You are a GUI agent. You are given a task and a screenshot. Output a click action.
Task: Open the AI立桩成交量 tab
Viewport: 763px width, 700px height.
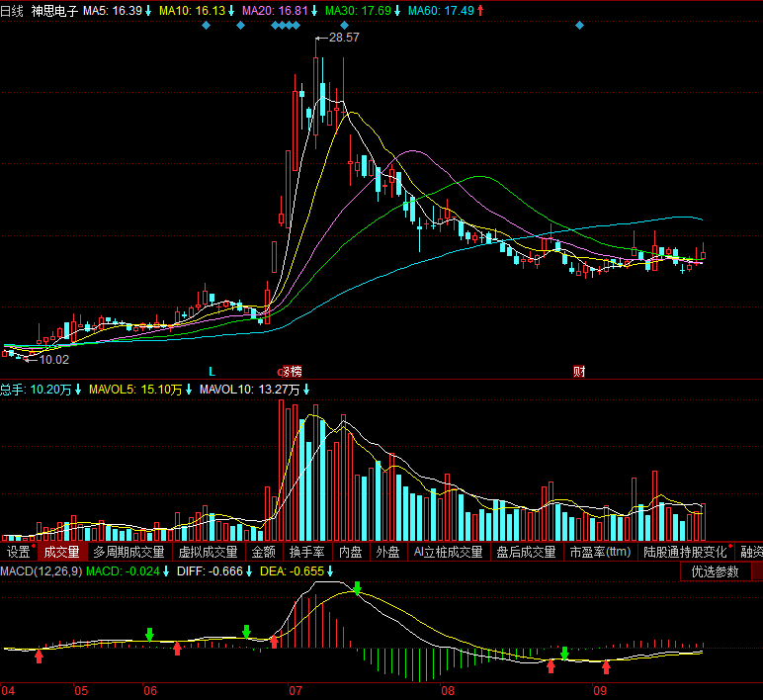click(448, 553)
